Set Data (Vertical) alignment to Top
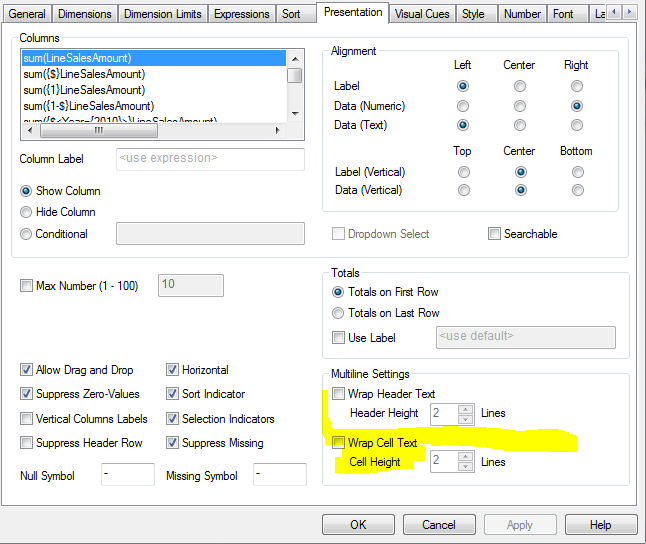The image size is (646, 544). (464, 190)
